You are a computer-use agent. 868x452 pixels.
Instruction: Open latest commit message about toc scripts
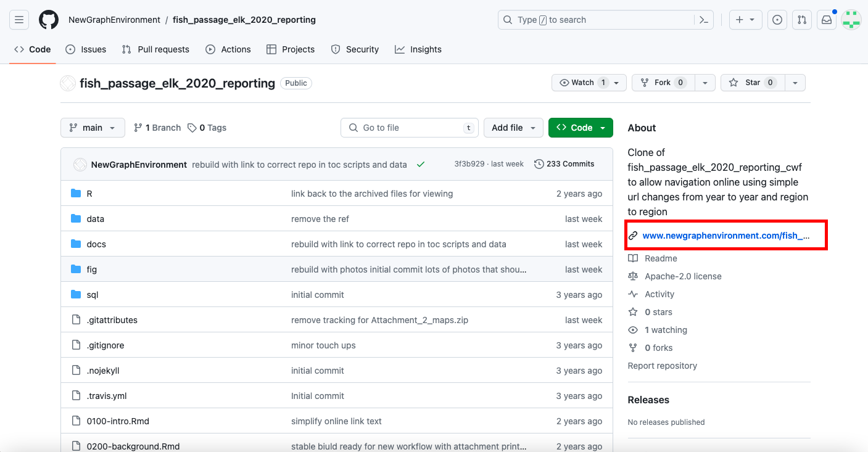click(x=299, y=165)
